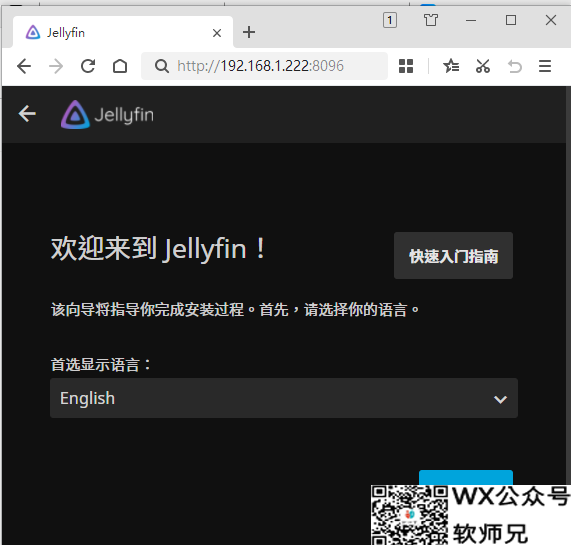571x545 pixels.
Task: Open a new tab with plus button
Action: [249, 32]
